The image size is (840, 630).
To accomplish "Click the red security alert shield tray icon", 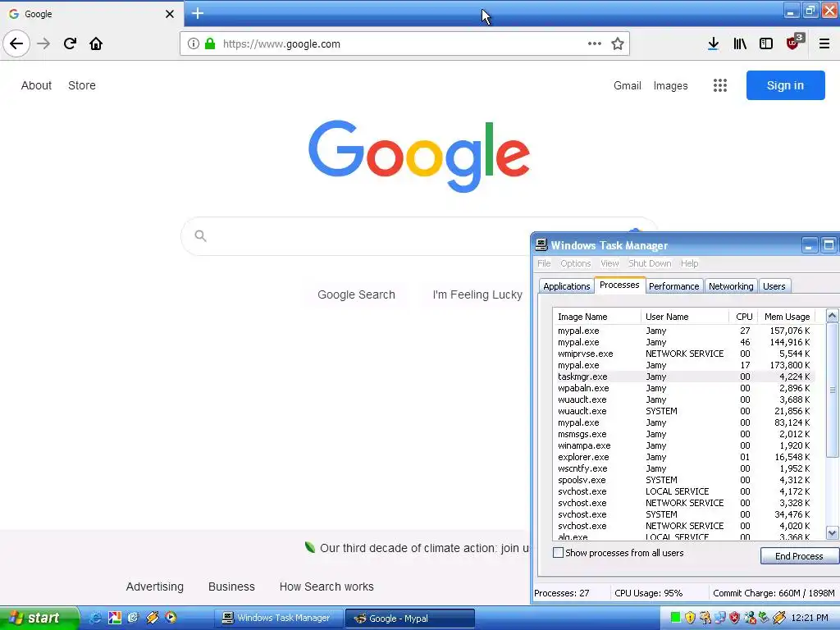I will (x=734, y=618).
